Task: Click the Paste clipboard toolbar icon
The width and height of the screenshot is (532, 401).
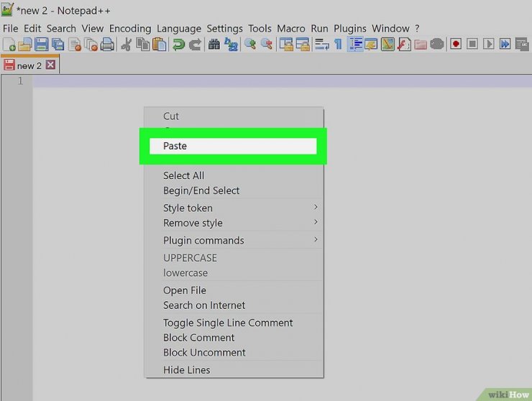Action: point(160,45)
